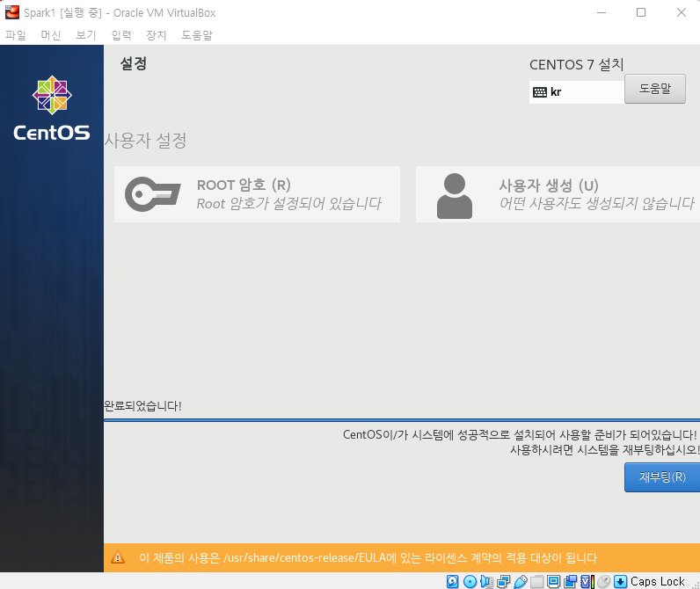This screenshot has height=589, width=700.
Task: Click the ROOT password key icon
Action: [153, 194]
